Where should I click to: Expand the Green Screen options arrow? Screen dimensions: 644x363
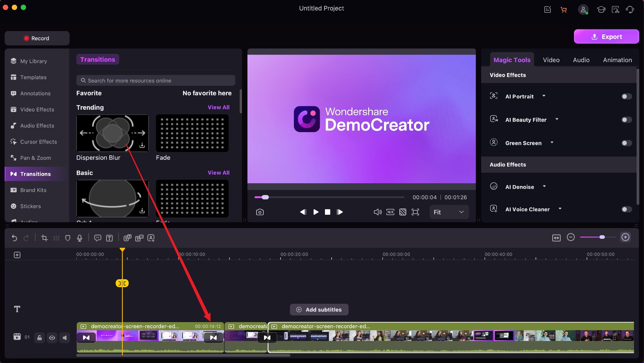(x=552, y=143)
